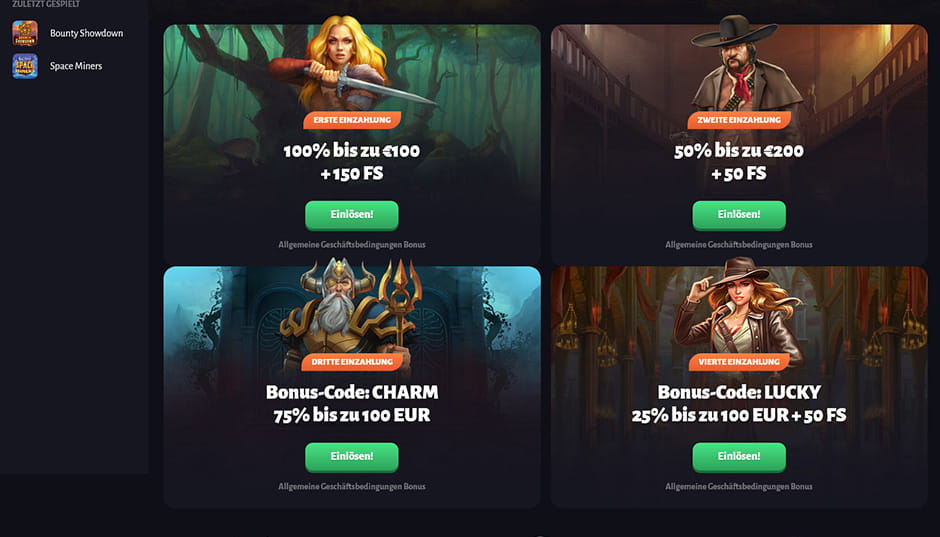Open the Bounty Showdown game icon
Screen dimensions: 940x537
point(25,33)
